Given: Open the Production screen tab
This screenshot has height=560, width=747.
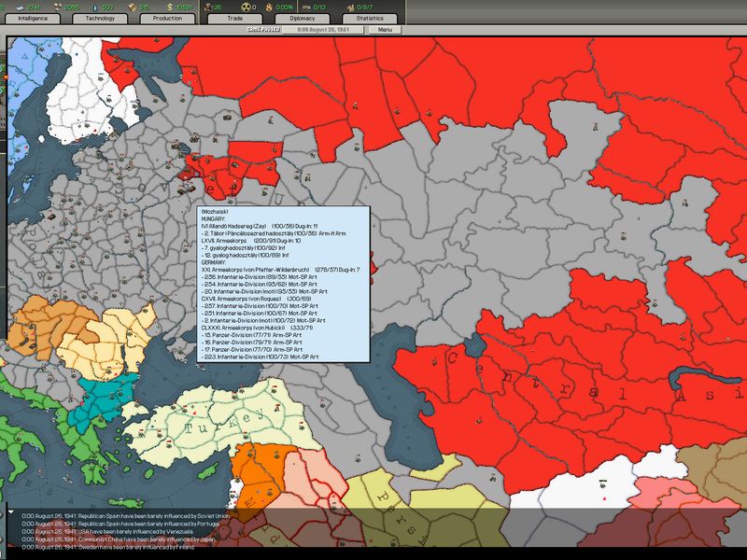Looking at the screenshot, I should tap(167, 19).
